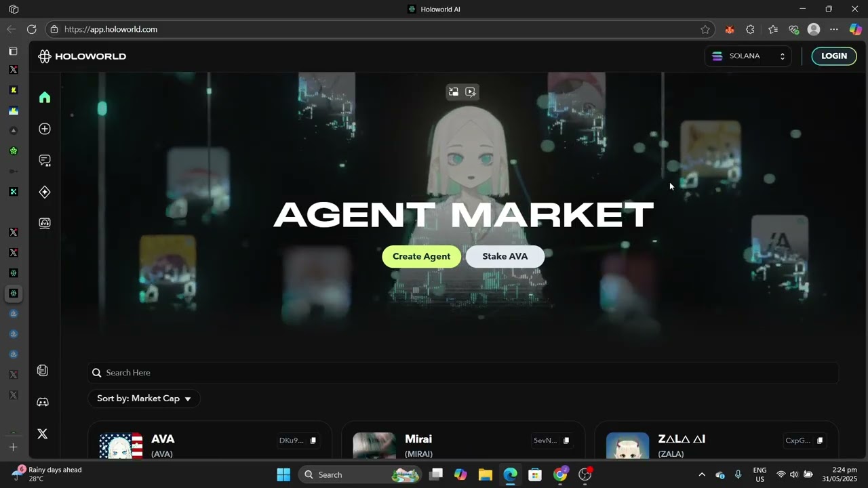Open the Extensions puzzle icon
Screen dimensions: 868x488
point(750,29)
